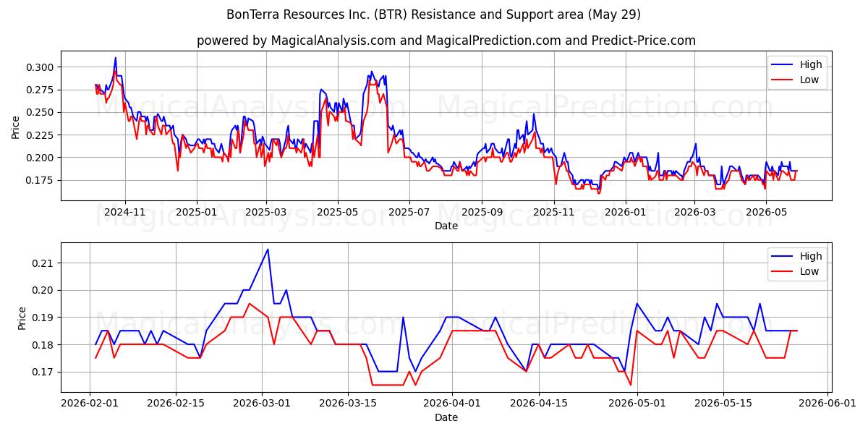Click the 0.200 tick on upper price axis

coord(41,158)
